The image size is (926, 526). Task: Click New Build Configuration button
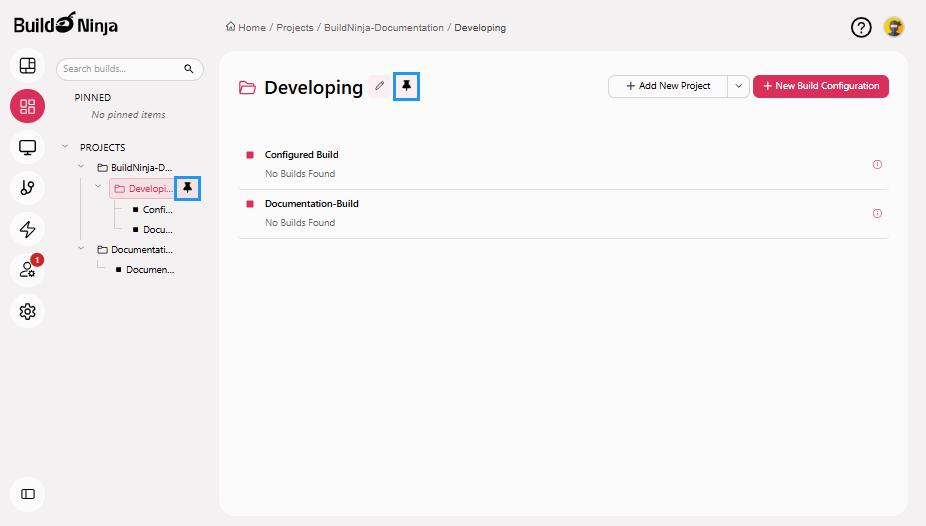coord(820,86)
